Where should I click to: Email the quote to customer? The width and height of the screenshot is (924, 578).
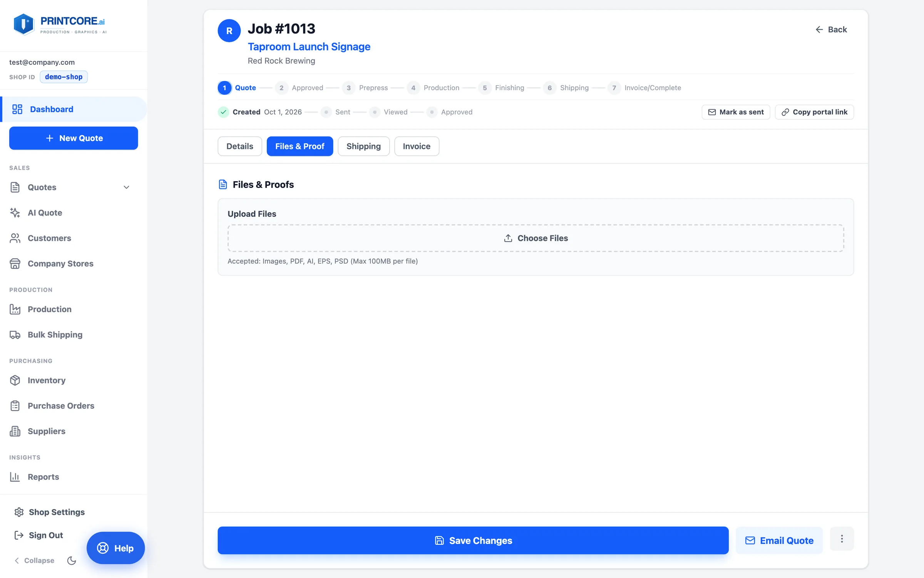tap(779, 541)
